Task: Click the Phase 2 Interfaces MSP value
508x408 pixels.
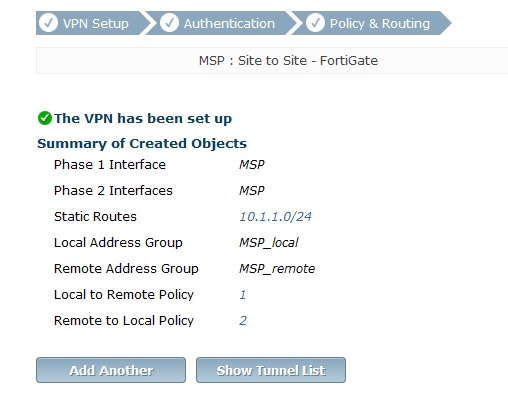Action: coord(252,191)
